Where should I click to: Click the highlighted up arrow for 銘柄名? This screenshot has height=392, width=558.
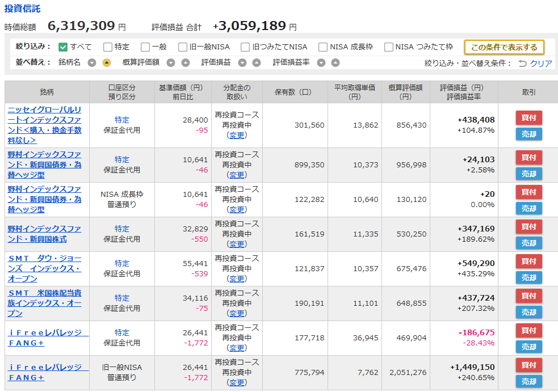(x=107, y=63)
